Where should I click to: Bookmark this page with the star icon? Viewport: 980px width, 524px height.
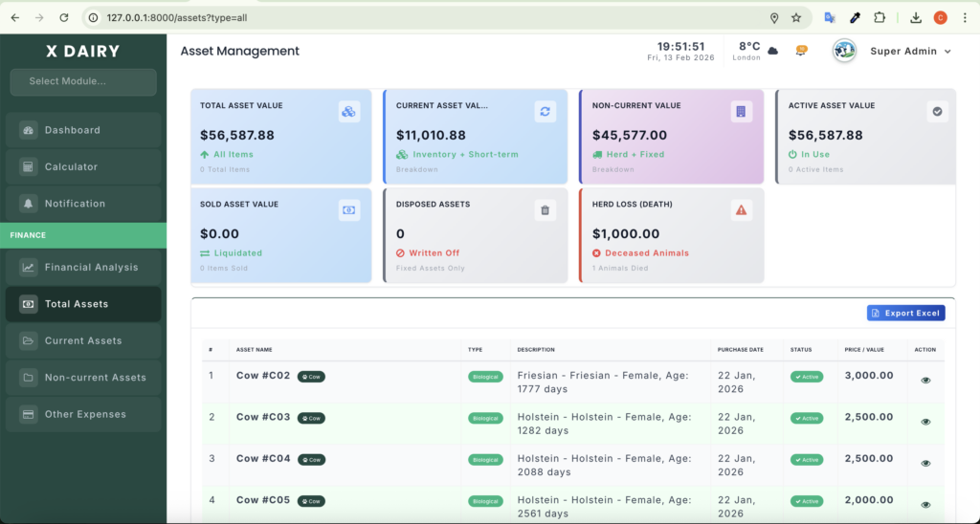pyautogui.click(x=796, y=18)
